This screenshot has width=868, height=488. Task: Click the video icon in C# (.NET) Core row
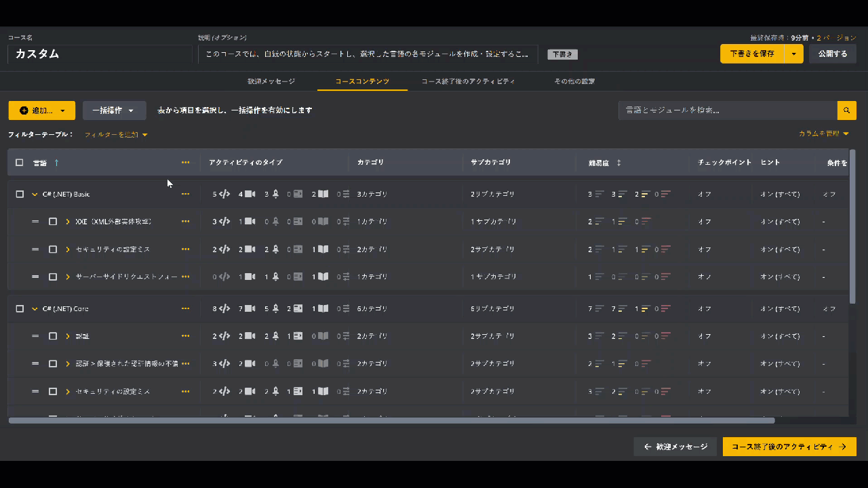coord(250,308)
